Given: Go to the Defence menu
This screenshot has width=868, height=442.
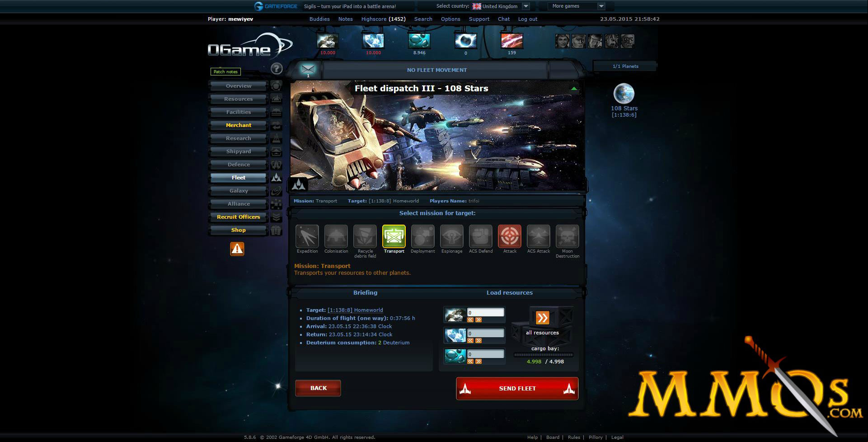Looking at the screenshot, I should [x=239, y=165].
